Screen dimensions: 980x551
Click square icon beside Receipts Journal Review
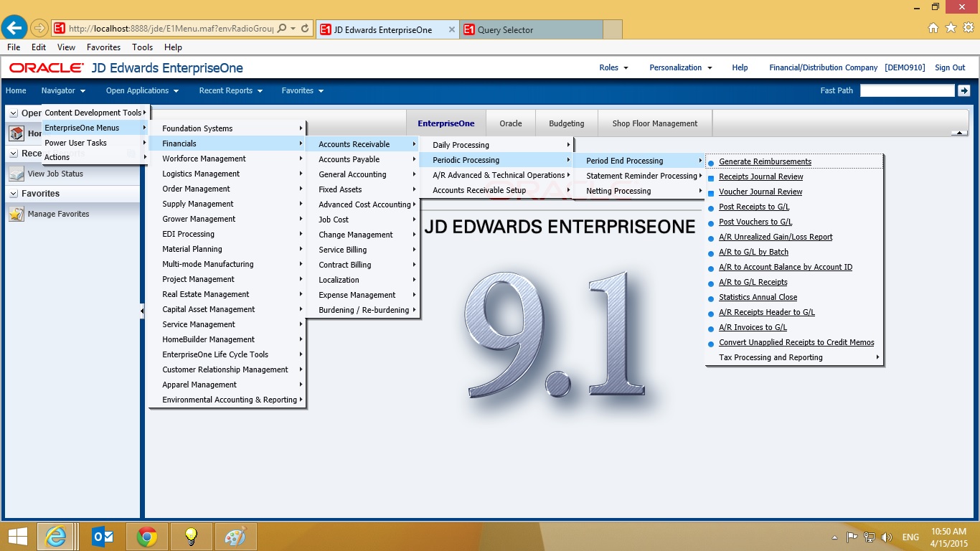(711, 177)
